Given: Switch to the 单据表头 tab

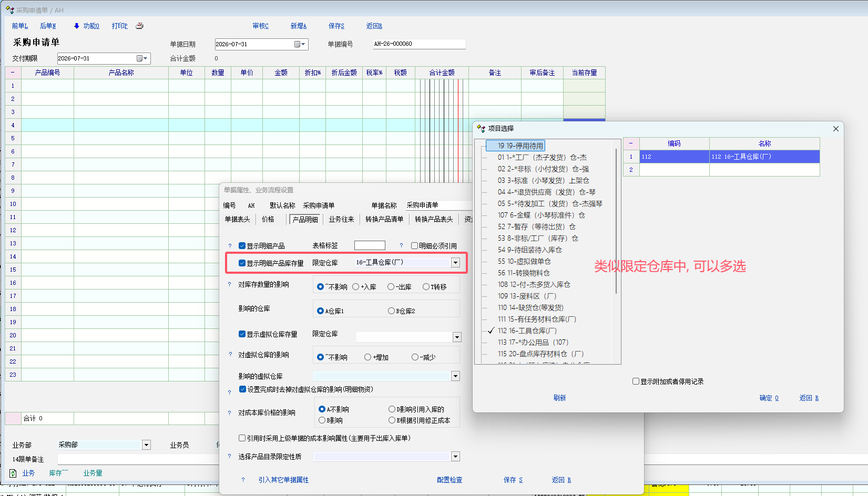Looking at the screenshot, I should [x=238, y=220].
